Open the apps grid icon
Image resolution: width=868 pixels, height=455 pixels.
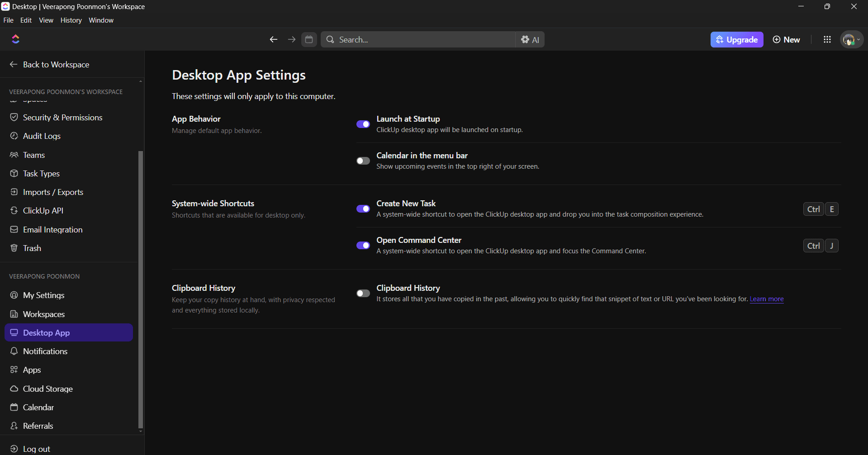827,39
